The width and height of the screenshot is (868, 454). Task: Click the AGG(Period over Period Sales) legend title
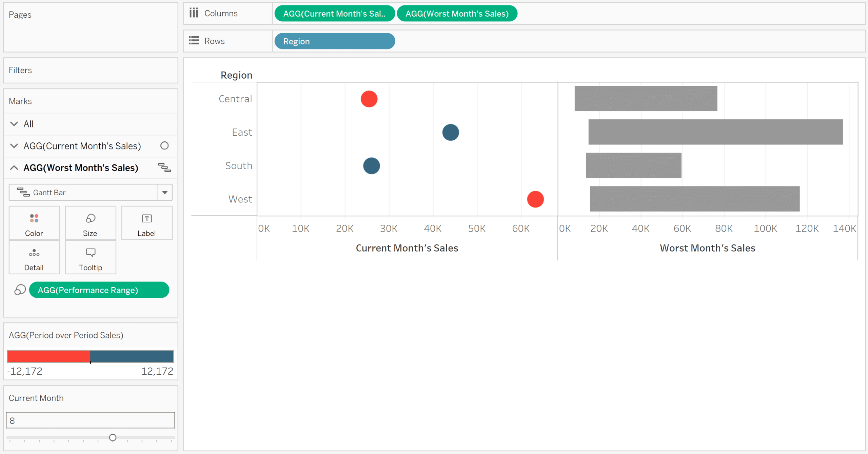click(x=66, y=335)
